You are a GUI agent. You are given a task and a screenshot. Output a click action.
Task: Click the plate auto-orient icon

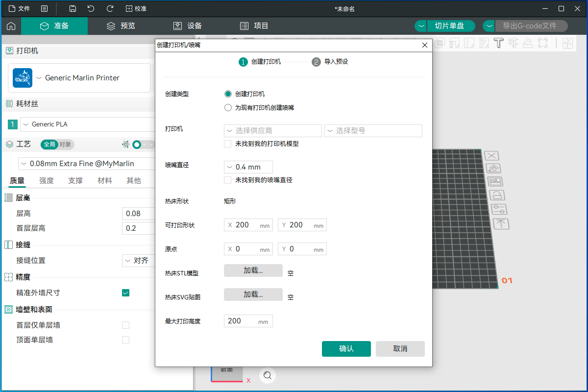click(x=494, y=169)
